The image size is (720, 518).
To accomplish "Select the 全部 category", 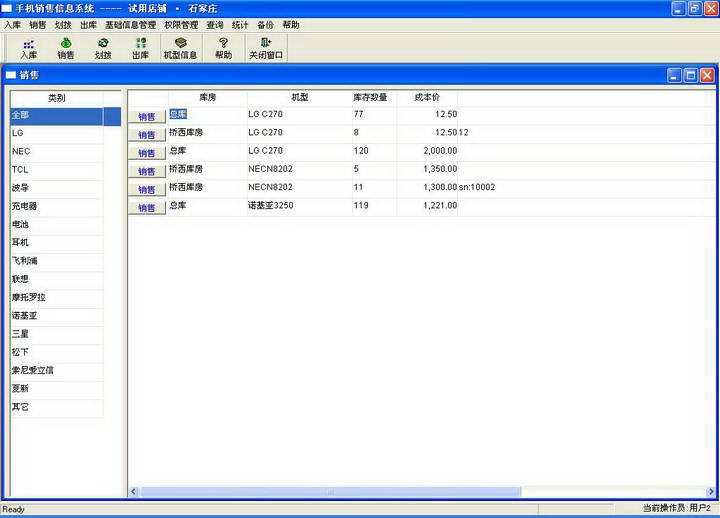I will click(56, 116).
